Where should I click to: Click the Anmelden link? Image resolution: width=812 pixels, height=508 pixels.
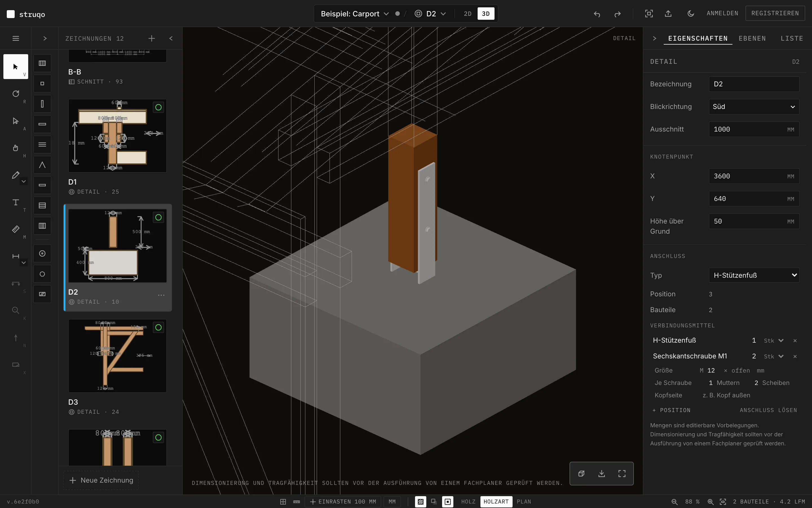pos(722,13)
